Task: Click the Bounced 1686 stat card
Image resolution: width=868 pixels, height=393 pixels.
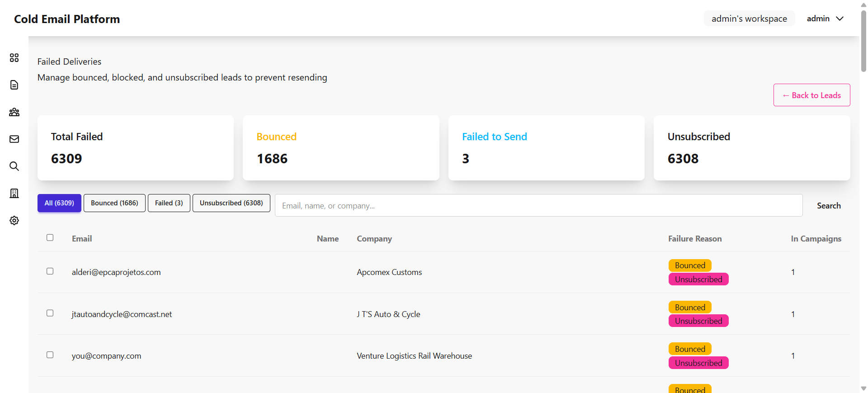Action: coord(341,148)
